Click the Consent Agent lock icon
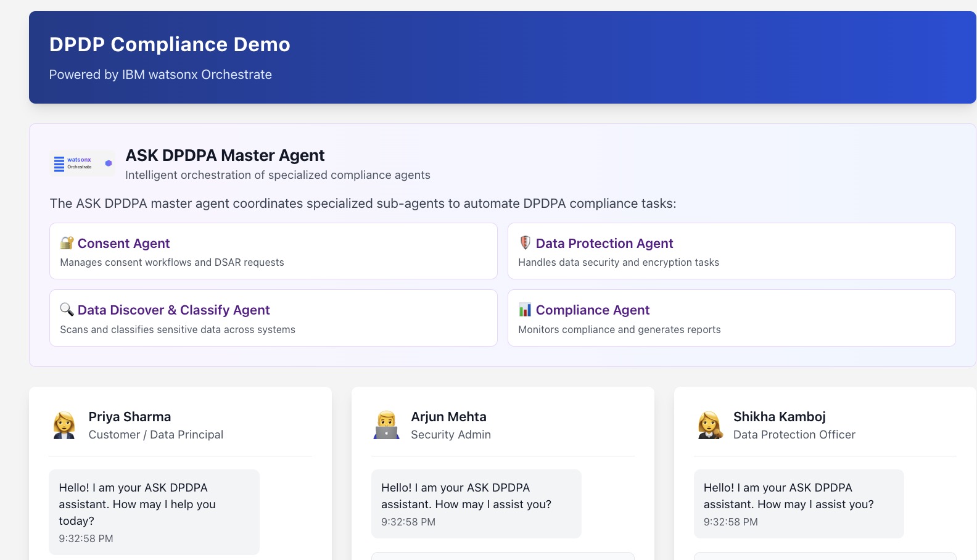The image size is (977, 560). point(67,243)
